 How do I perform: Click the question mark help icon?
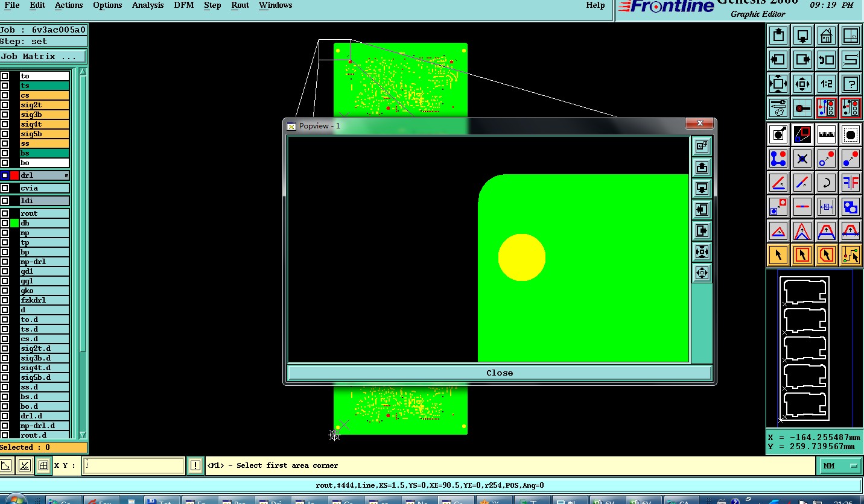tap(851, 84)
